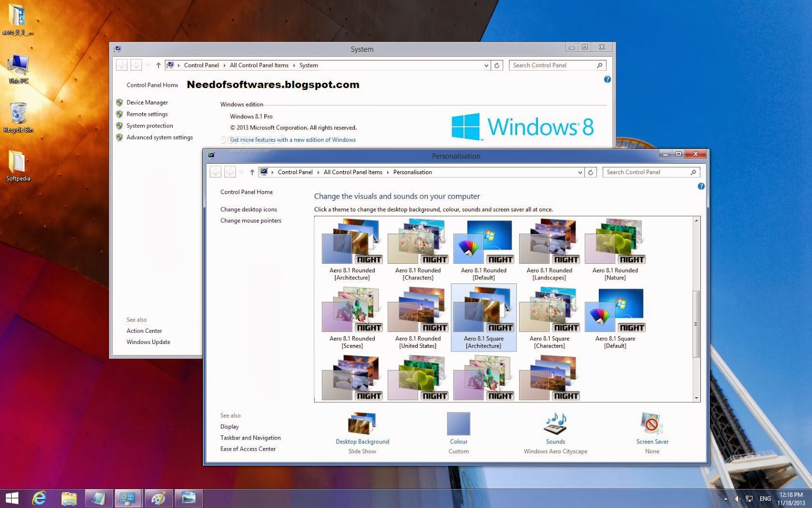Click Control Panel in Personalisation breadcrumb

[x=295, y=172]
